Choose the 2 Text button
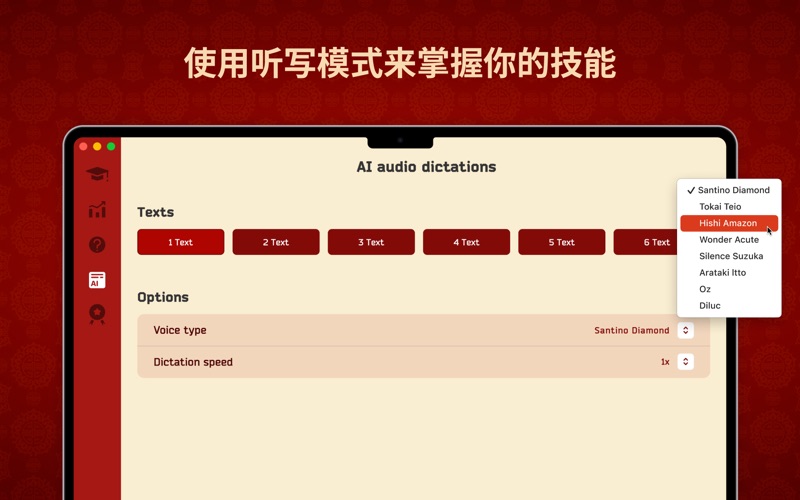Viewport: 800px width, 500px height. [x=276, y=242]
